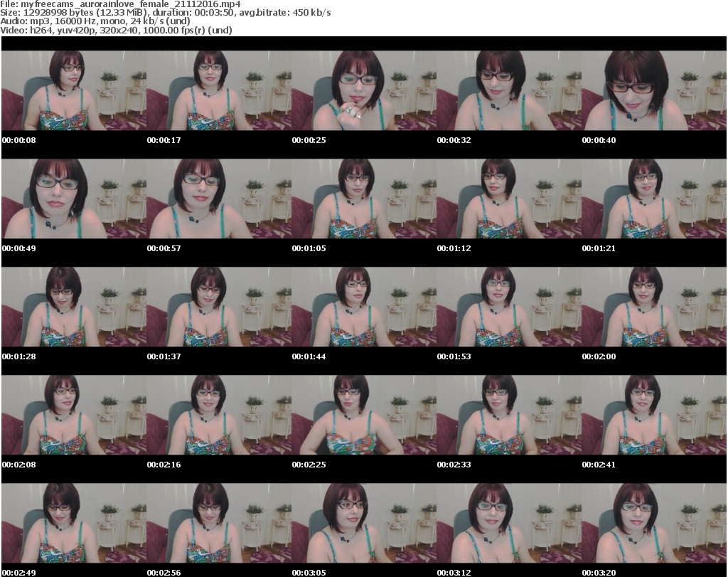Screen dimensions: 728x577
Task: Pick the frame thumbnail stamped 00:00:40
Action: (654, 90)
